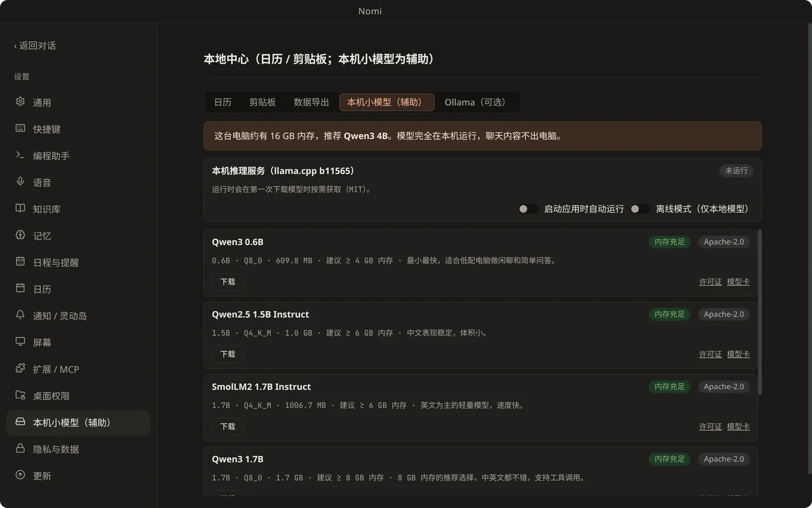
Task: Click the 通用 gear icon in sidebar
Action: (x=20, y=102)
